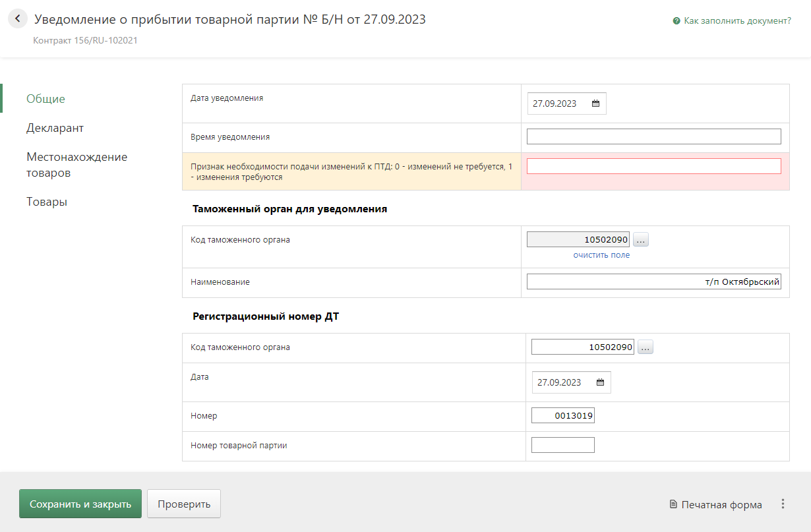Click the back arrow icon

click(17, 19)
